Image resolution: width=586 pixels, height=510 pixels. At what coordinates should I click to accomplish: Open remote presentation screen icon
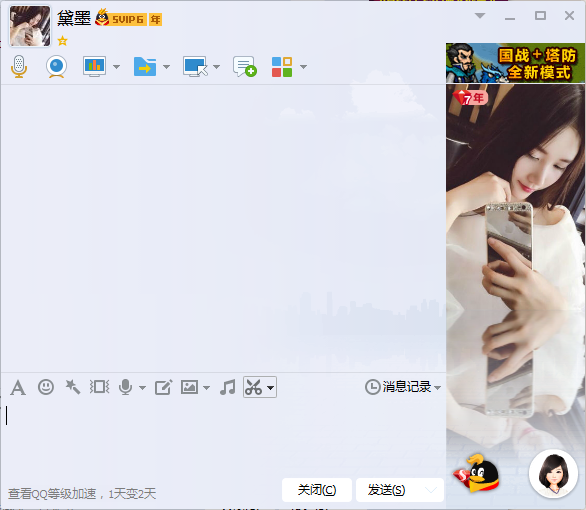(94, 67)
